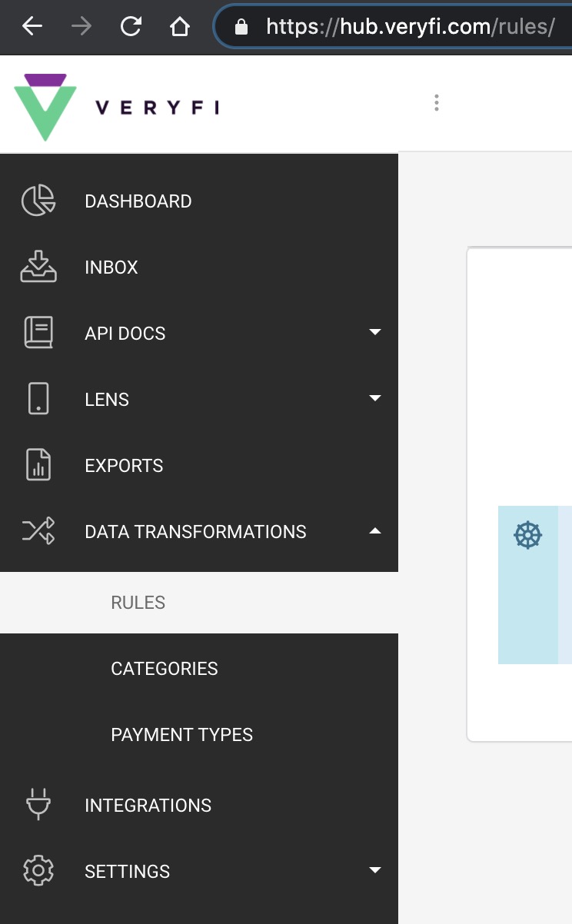
Task: Reload the page with the refresh icon
Action: [x=131, y=25]
